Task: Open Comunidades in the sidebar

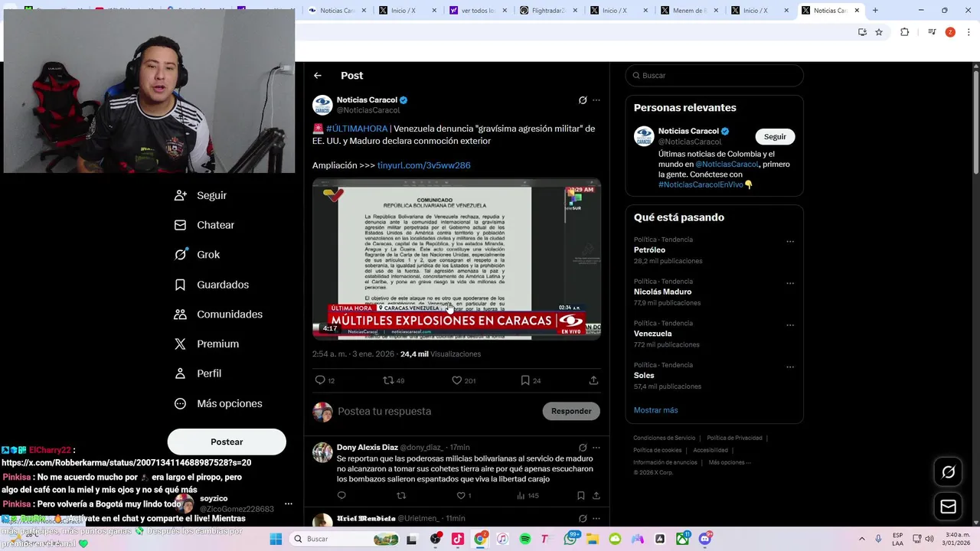Action: (x=218, y=315)
